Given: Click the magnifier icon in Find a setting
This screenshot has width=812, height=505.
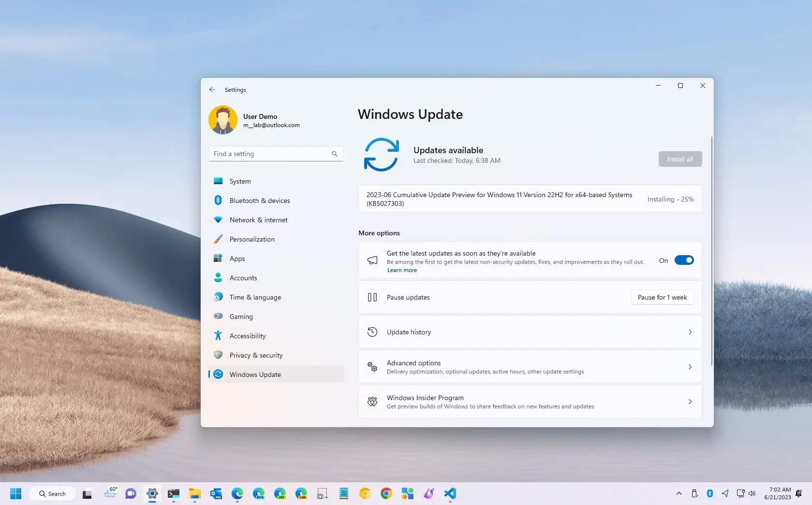Looking at the screenshot, I should pyautogui.click(x=335, y=154).
